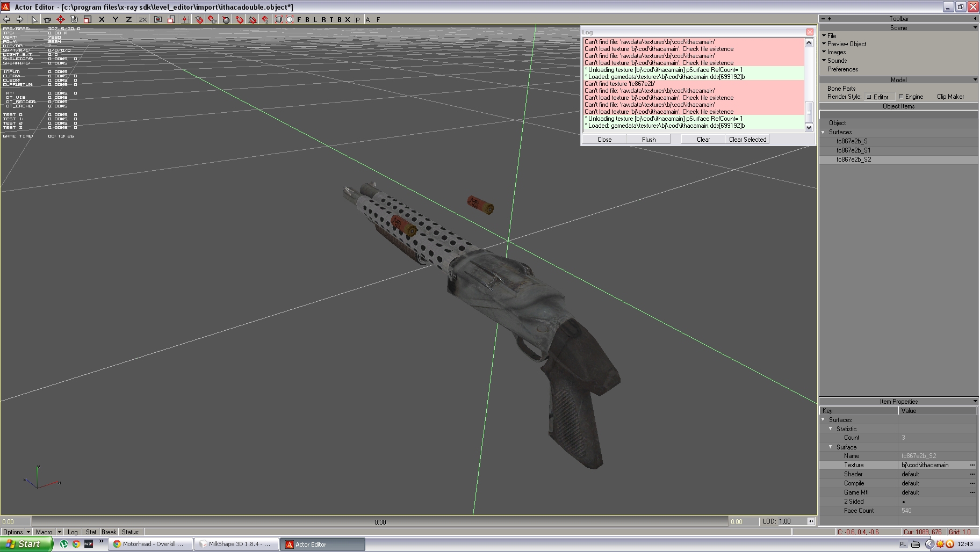
Task: Click the Clear button in Log
Action: click(703, 140)
